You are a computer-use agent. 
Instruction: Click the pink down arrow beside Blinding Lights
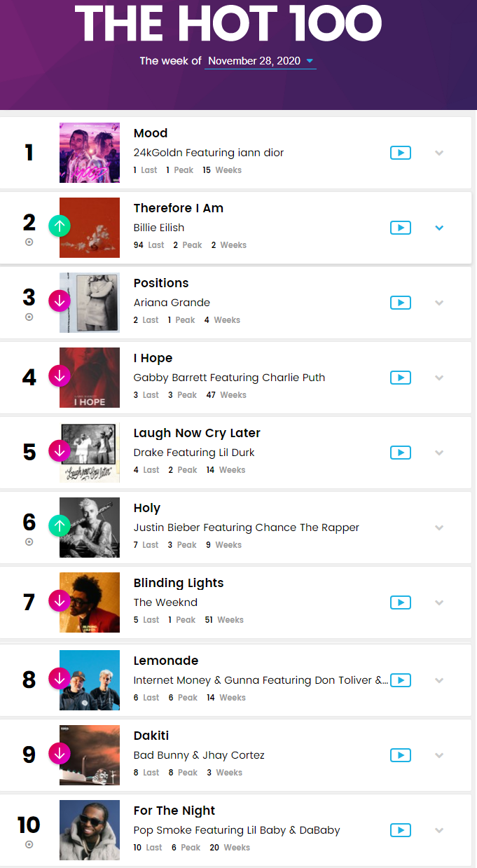[60, 600]
